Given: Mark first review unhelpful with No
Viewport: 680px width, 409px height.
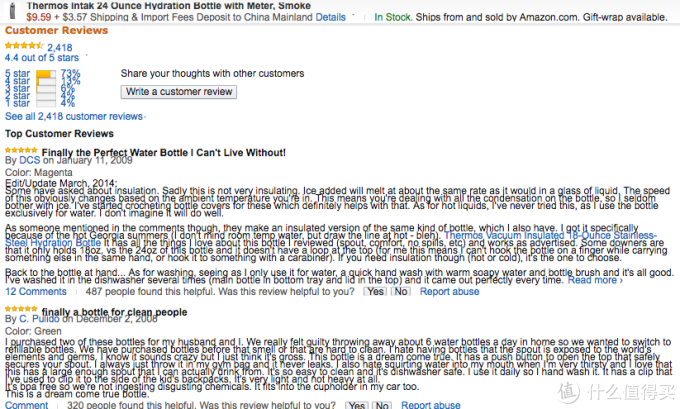Looking at the screenshot, I should pos(401,291).
